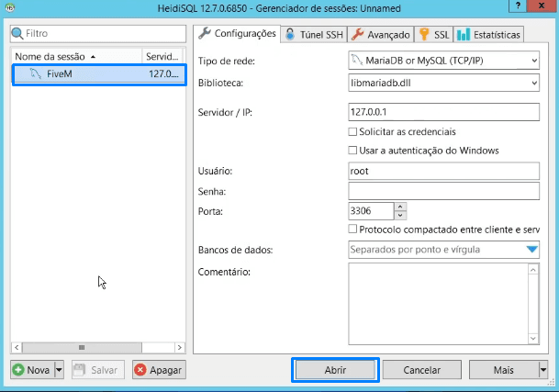Click the dolphin icon in Tipo de rede
Screen dimensions: 559x392
pyautogui.click(x=356, y=60)
